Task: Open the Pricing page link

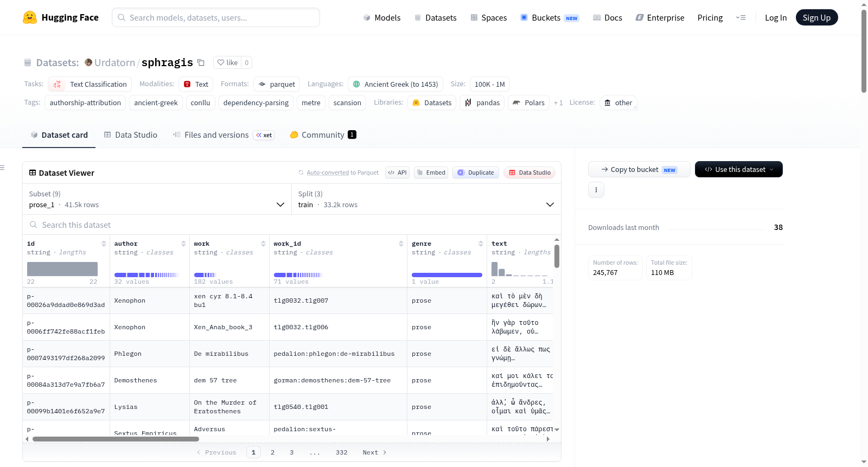Action: (x=710, y=17)
